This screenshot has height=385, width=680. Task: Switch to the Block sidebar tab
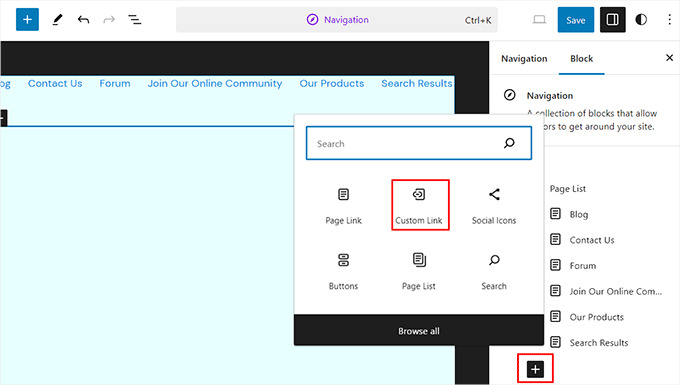(x=581, y=59)
